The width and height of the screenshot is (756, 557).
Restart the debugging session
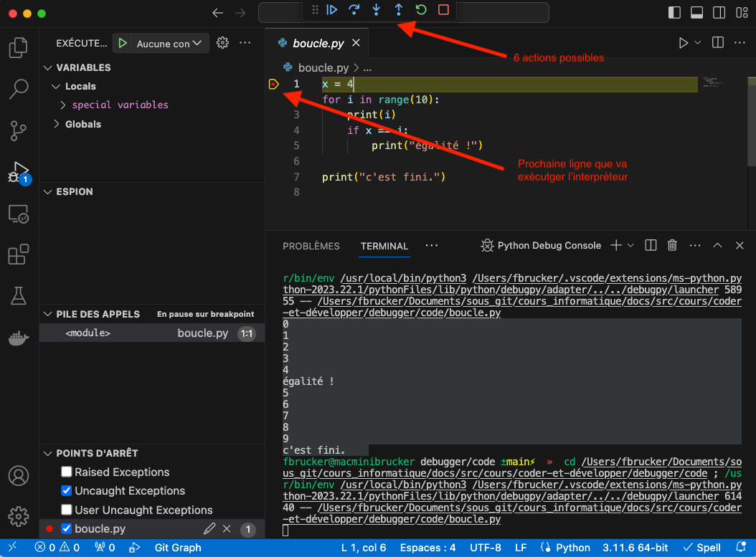click(x=421, y=10)
